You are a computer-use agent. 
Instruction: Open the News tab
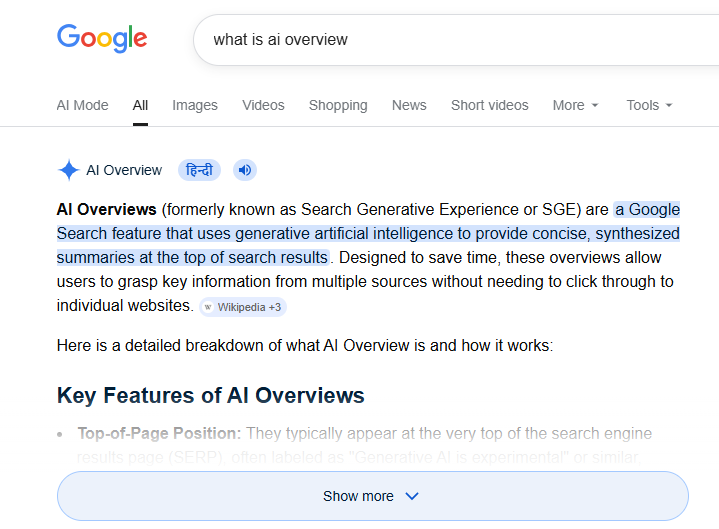[x=409, y=105]
